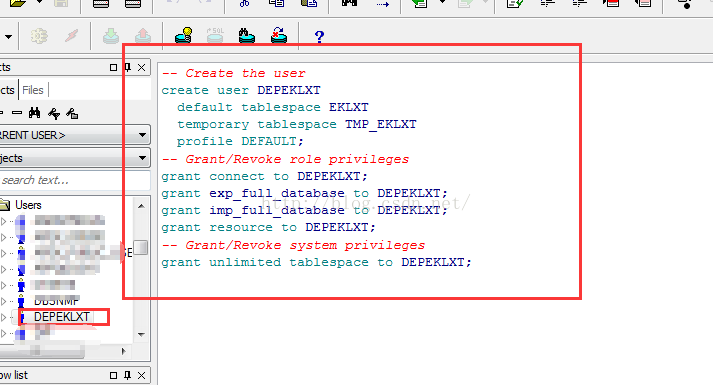Click the 'profile DEFAULT;' line
The width and height of the screenshot is (713, 385).
pyautogui.click(x=240, y=141)
